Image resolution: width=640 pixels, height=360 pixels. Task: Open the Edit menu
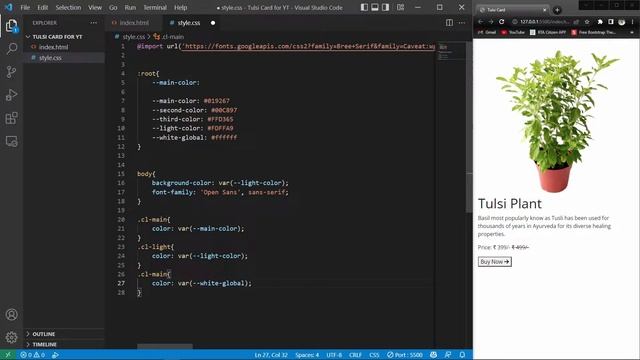(x=42, y=7)
